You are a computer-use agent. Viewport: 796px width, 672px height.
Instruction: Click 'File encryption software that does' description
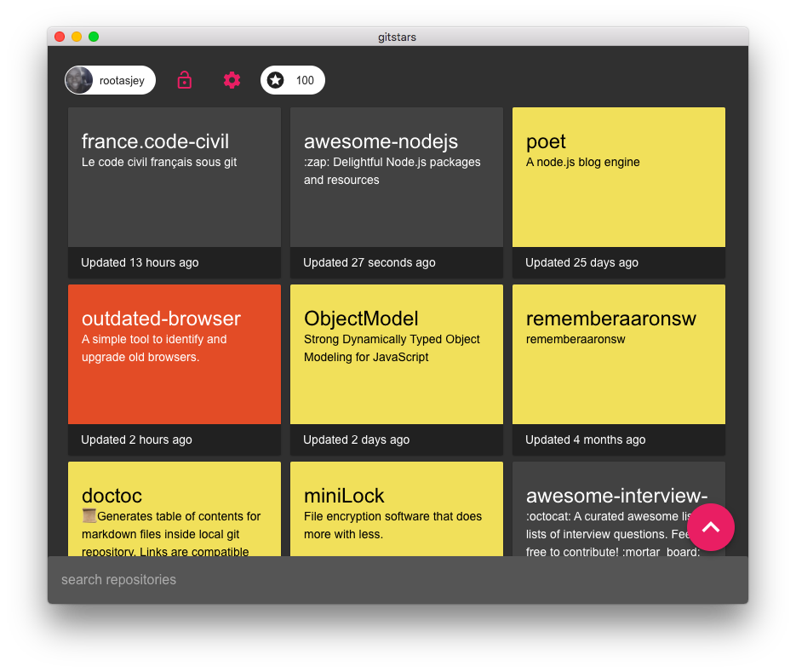pos(392,526)
